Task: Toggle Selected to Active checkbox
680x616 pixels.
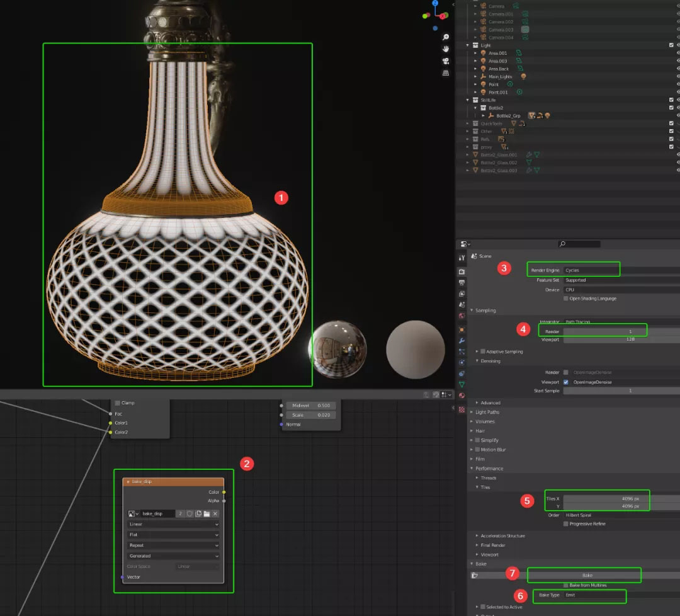Action: (x=483, y=607)
